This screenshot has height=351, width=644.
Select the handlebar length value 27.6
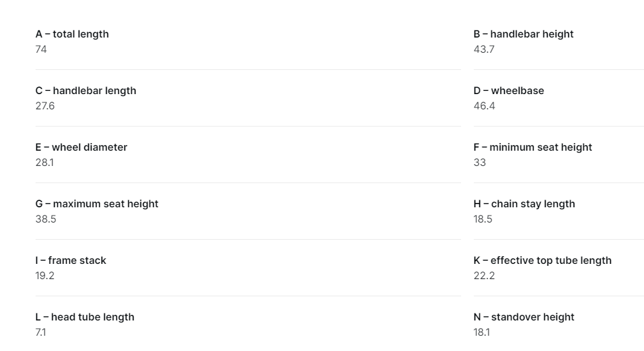(x=44, y=106)
